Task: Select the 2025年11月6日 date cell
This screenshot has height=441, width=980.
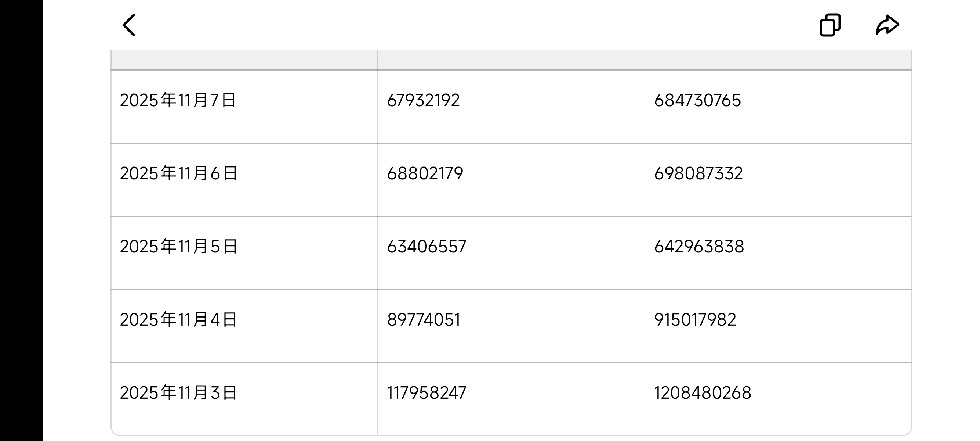Action: pyautogui.click(x=179, y=174)
